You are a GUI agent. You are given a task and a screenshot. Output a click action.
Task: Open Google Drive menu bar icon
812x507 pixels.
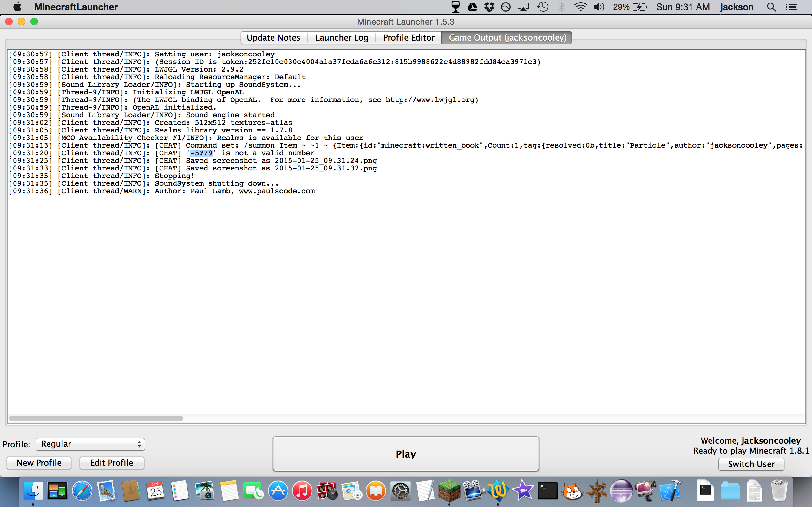(x=473, y=7)
